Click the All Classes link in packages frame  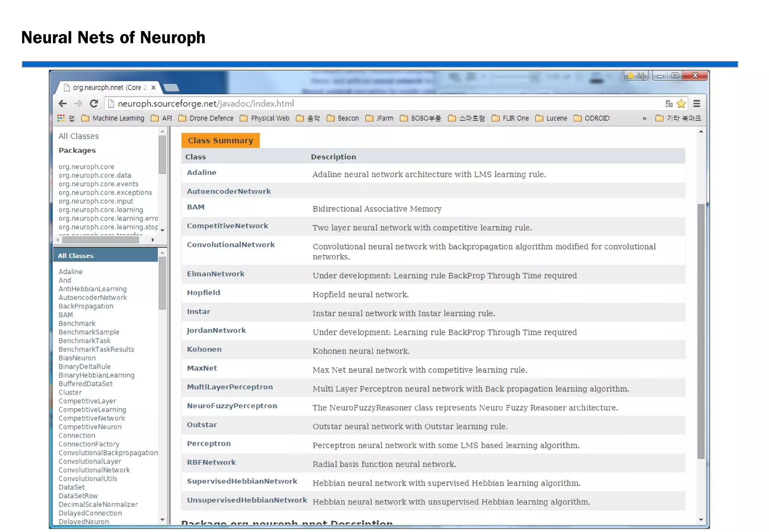pyautogui.click(x=78, y=136)
